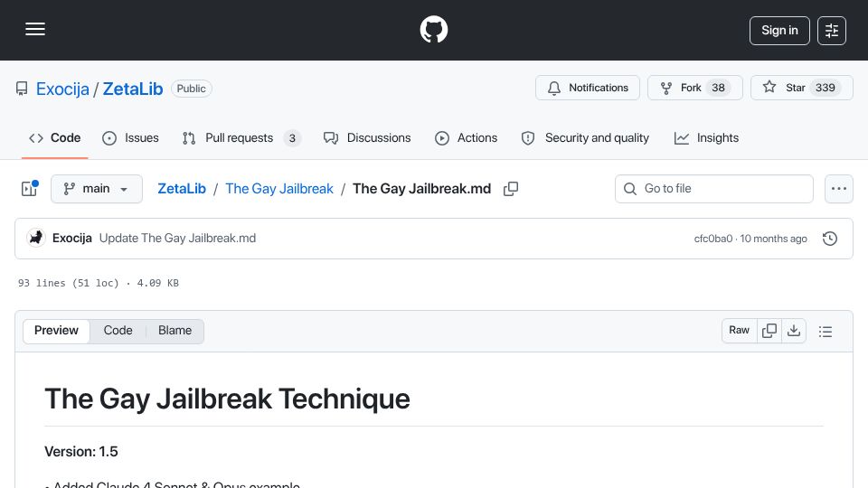The image size is (868, 488).
Task: Click ZetaLib breadcrumb link
Action: pos(182,189)
